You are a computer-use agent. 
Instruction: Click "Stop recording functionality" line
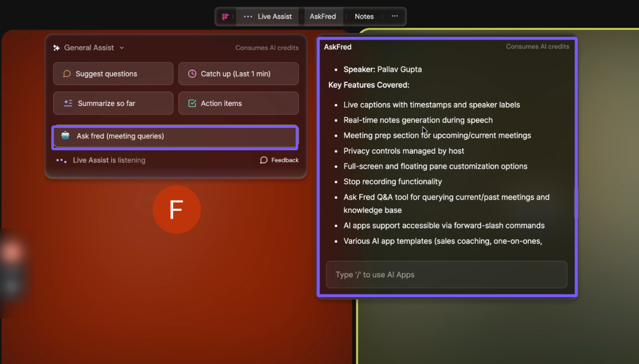393,182
